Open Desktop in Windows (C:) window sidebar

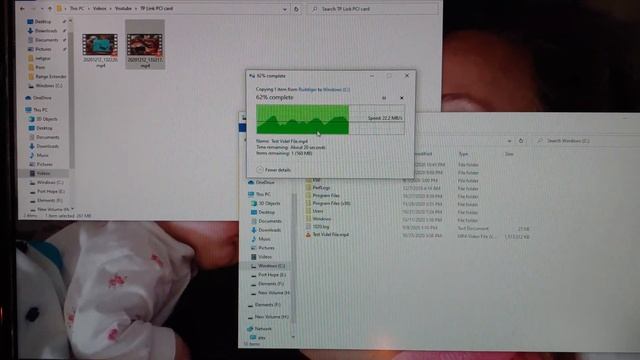coord(267,212)
